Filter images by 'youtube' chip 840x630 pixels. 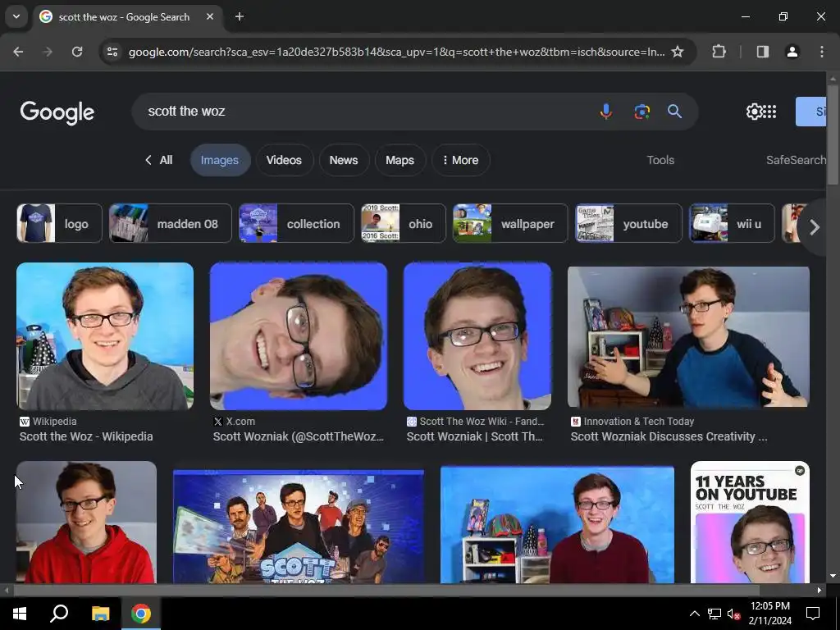[628, 223]
